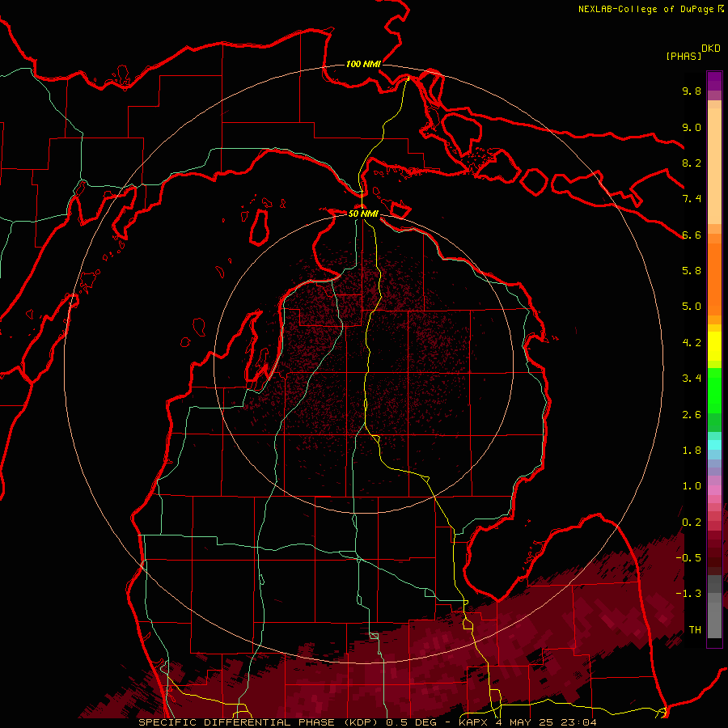This screenshot has height=728, width=728.
Task: Click the purple segment atop the color bar
Action: point(714,81)
